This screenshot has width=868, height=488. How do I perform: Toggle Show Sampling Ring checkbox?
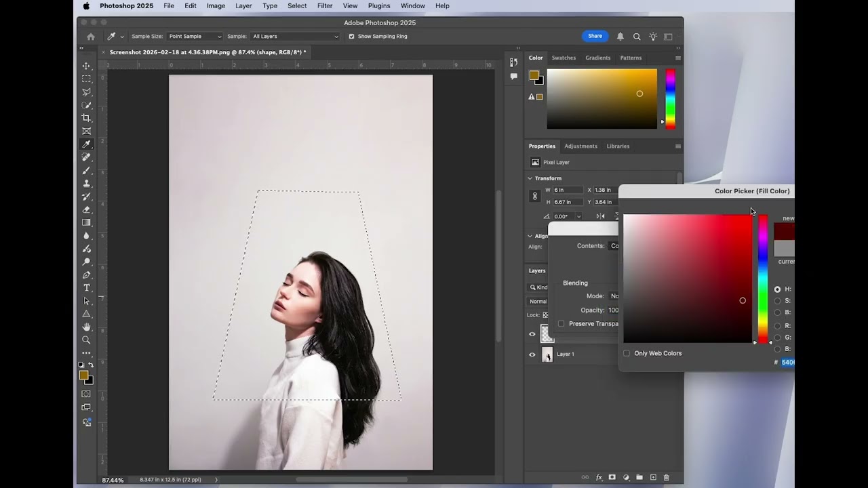(351, 37)
